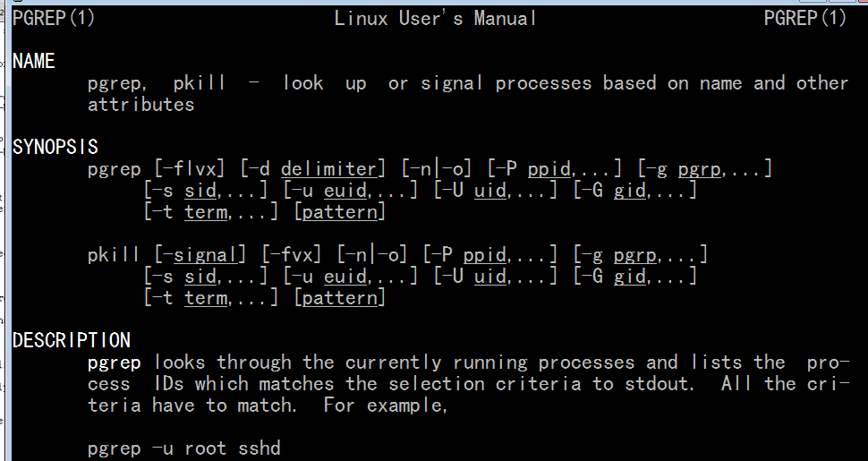
Task: Click the word stdout in the description
Action: pos(659,384)
